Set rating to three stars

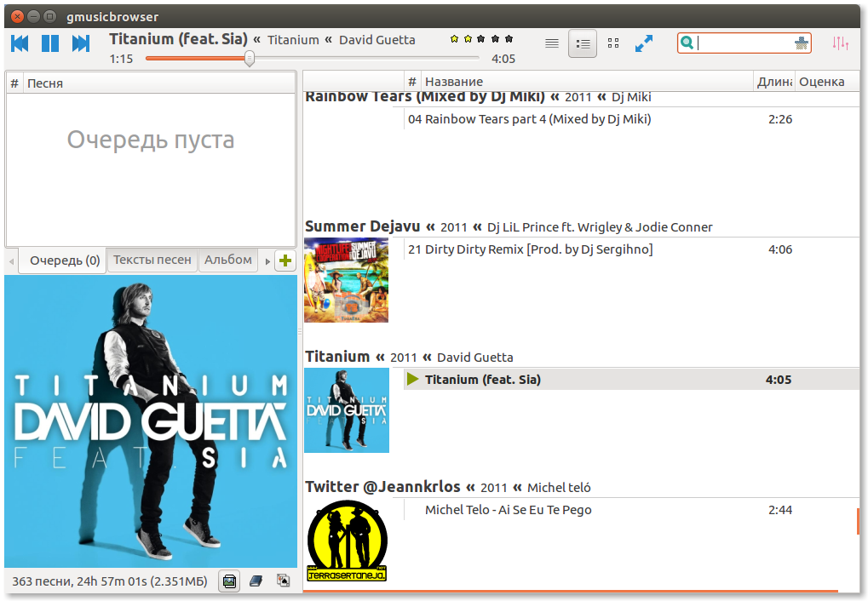tap(481, 39)
